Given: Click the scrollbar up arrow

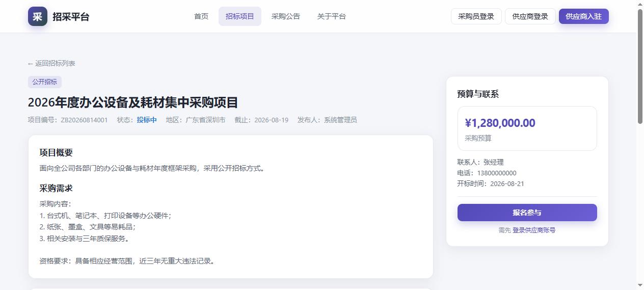Looking at the screenshot, I should coord(640,4).
